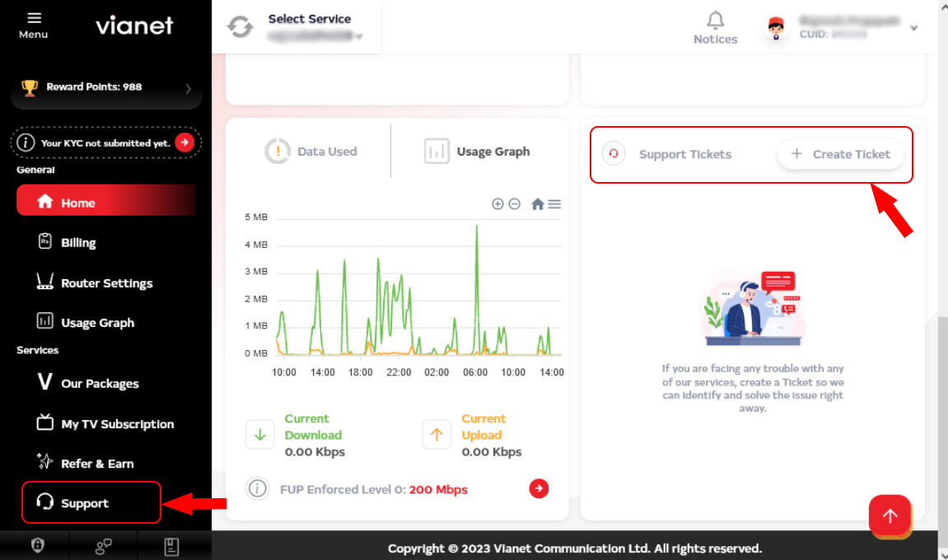
Task: Switch to the Data Used tab
Action: 311,152
